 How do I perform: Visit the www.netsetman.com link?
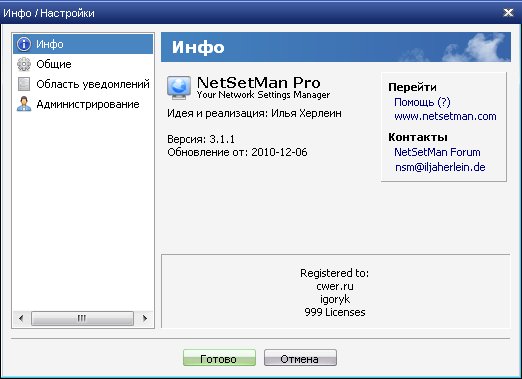(x=445, y=116)
